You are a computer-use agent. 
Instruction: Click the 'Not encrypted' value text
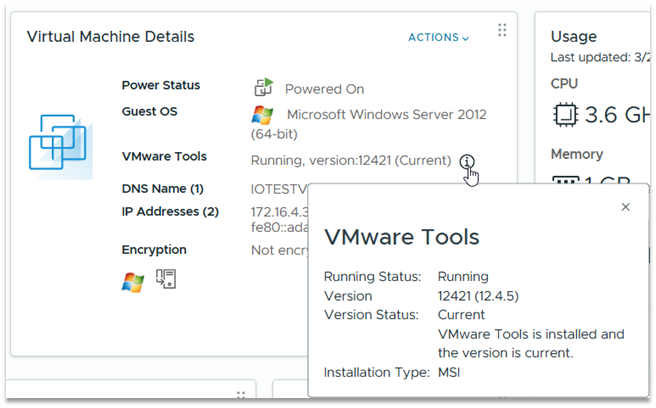click(279, 250)
